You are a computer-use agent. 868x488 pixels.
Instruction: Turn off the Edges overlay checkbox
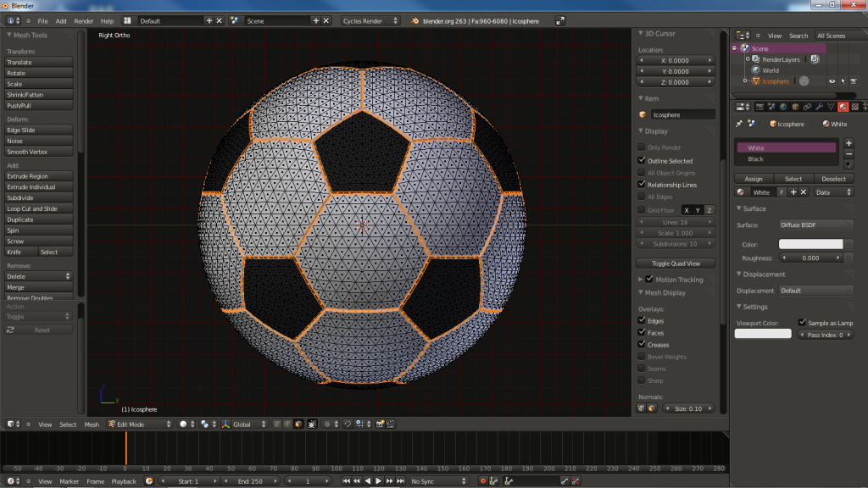642,320
